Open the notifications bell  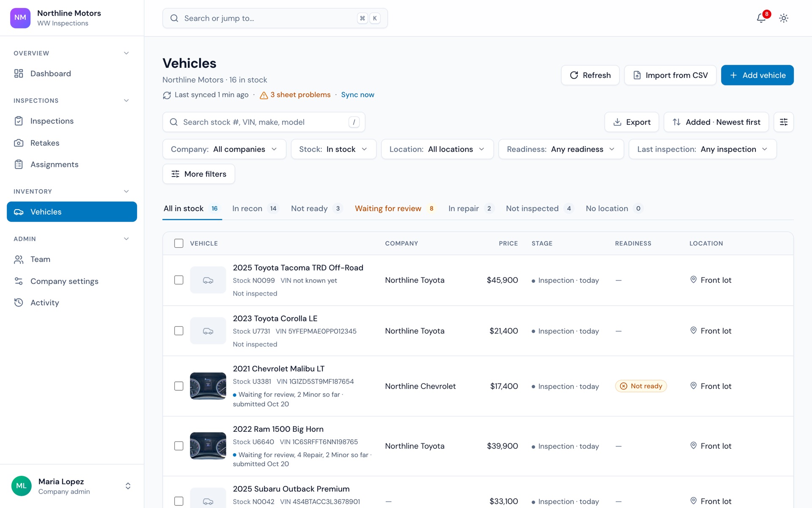761,18
